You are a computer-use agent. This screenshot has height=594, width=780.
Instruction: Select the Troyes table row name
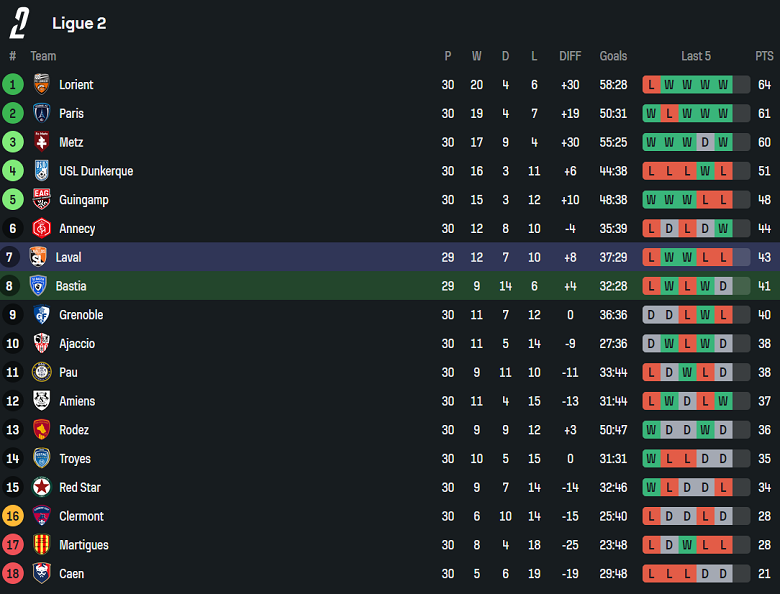(75, 459)
